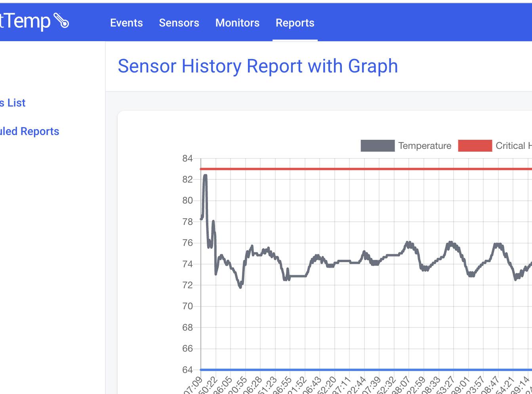Click the 70 label on the y-axis
Image resolution: width=532 pixels, height=394 pixels.
pyautogui.click(x=187, y=306)
